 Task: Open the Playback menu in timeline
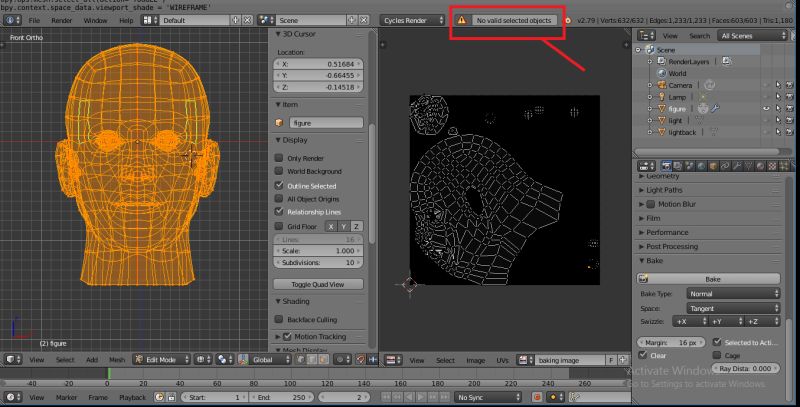(x=132, y=397)
